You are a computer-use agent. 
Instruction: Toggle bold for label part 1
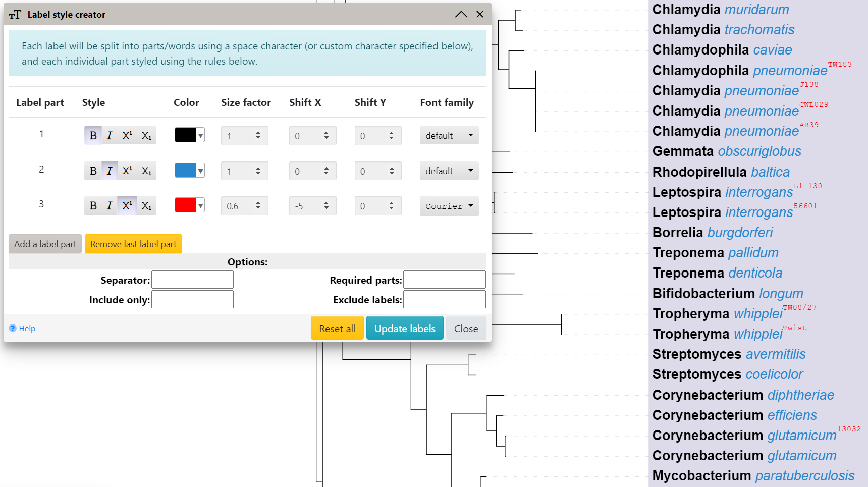(93, 136)
